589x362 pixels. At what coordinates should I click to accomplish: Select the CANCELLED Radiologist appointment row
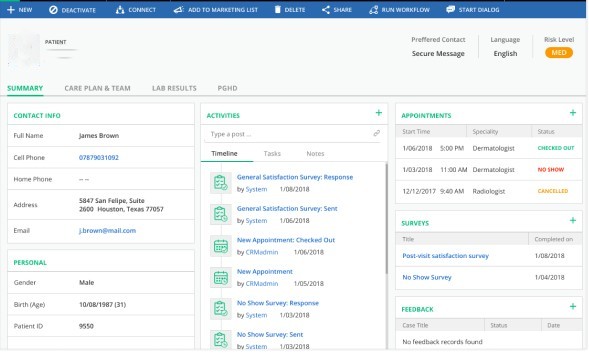(x=489, y=191)
